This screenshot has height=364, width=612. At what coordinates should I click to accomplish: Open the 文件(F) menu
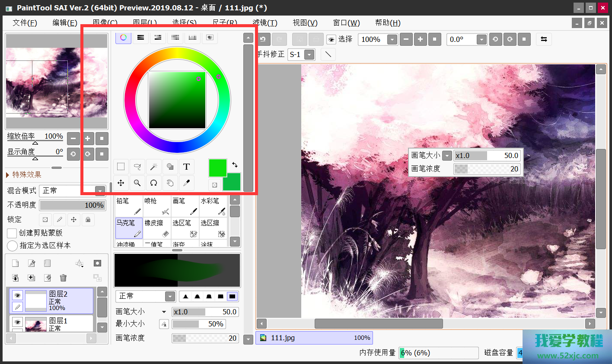click(x=25, y=23)
